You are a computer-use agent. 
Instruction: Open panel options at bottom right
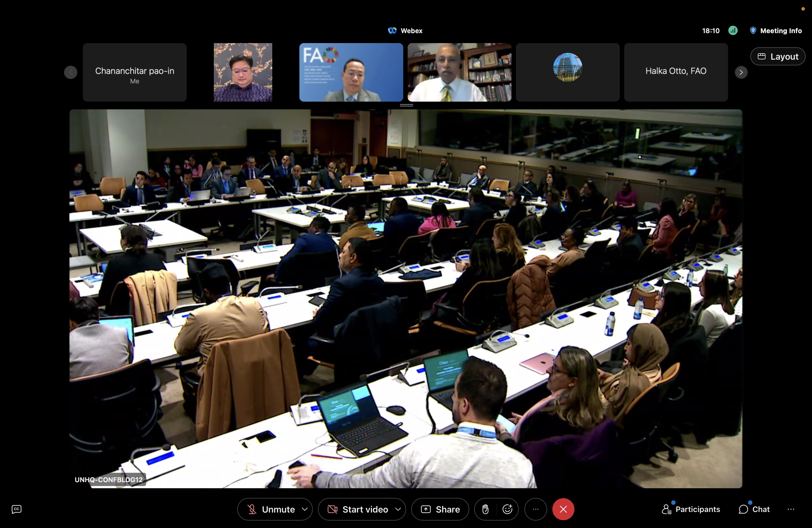tap(791, 509)
